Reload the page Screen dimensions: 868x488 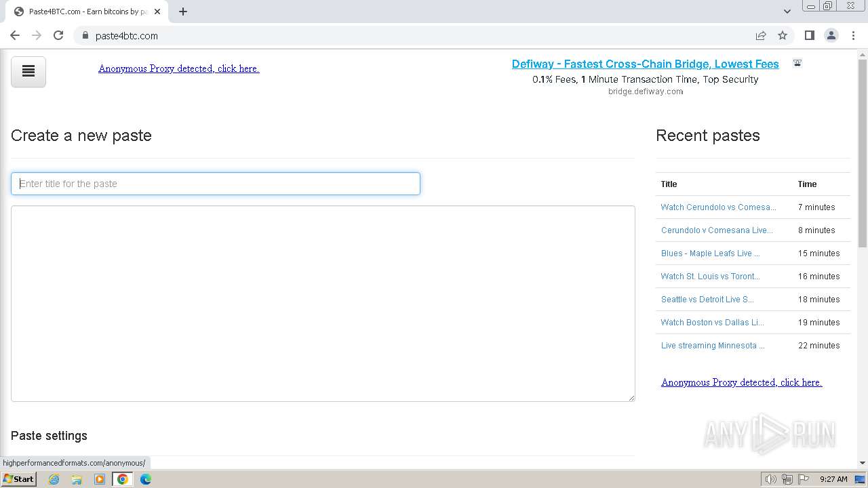pos(58,35)
